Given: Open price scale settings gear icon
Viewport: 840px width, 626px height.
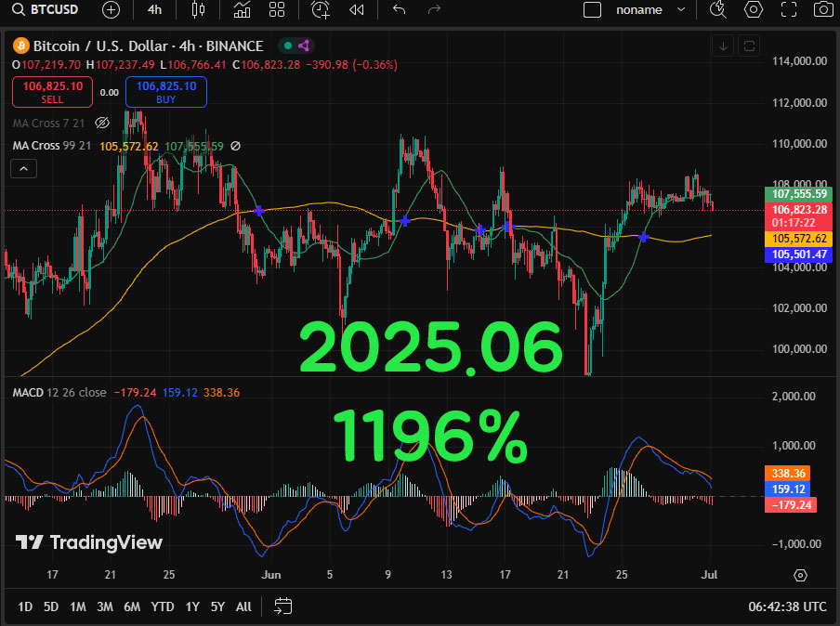Looking at the screenshot, I should click(x=800, y=575).
